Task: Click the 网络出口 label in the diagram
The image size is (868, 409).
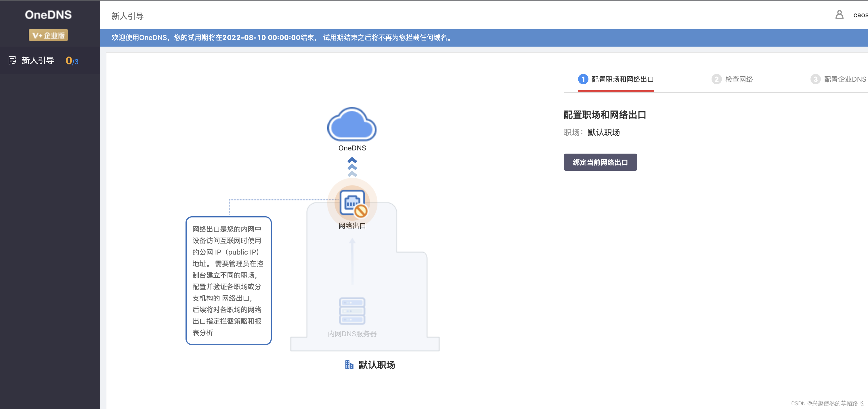Action: [x=352, y=226]
